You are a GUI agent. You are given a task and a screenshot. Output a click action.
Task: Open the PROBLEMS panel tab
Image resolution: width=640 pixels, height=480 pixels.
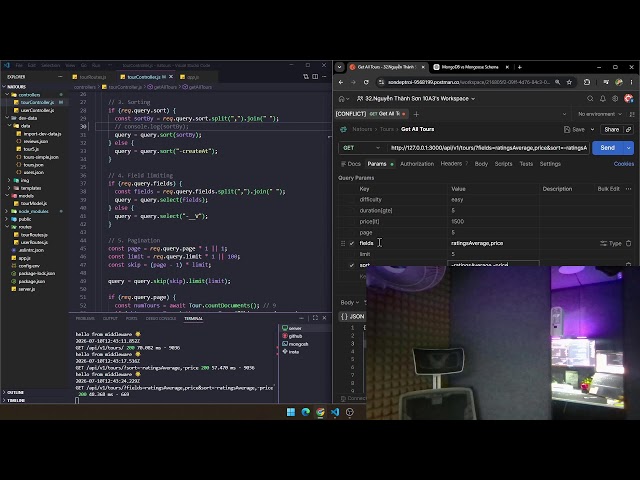point(85,318)
